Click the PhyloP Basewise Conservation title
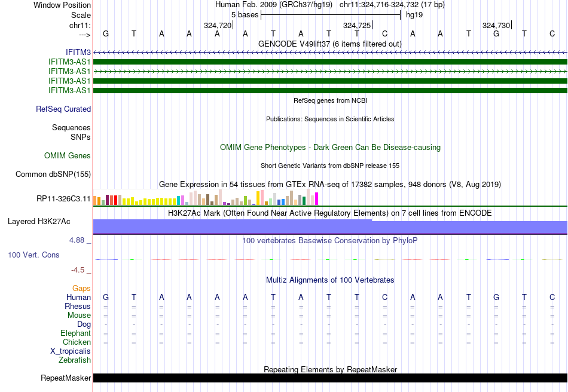The height and width of the screenshot is (392, 568). (330, 240)
